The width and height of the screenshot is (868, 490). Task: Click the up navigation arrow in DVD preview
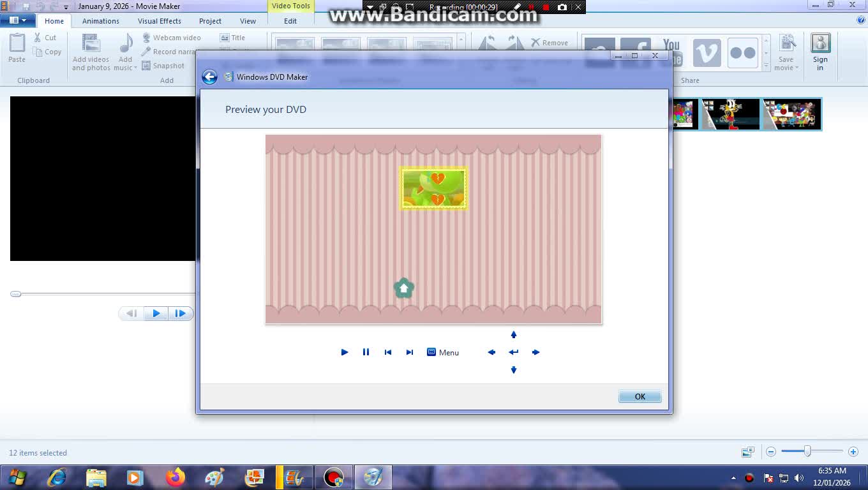click(x=513, y=334)
